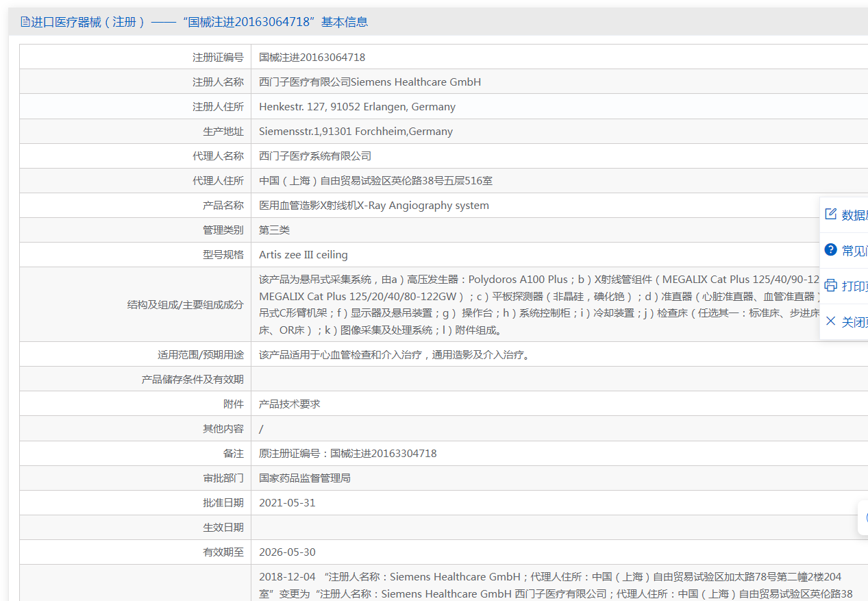Select the text 西门子医疗有限公司Siemens Healthcare GmbH
The height and width of the screenshot is (601, 868).
point(370,82)
